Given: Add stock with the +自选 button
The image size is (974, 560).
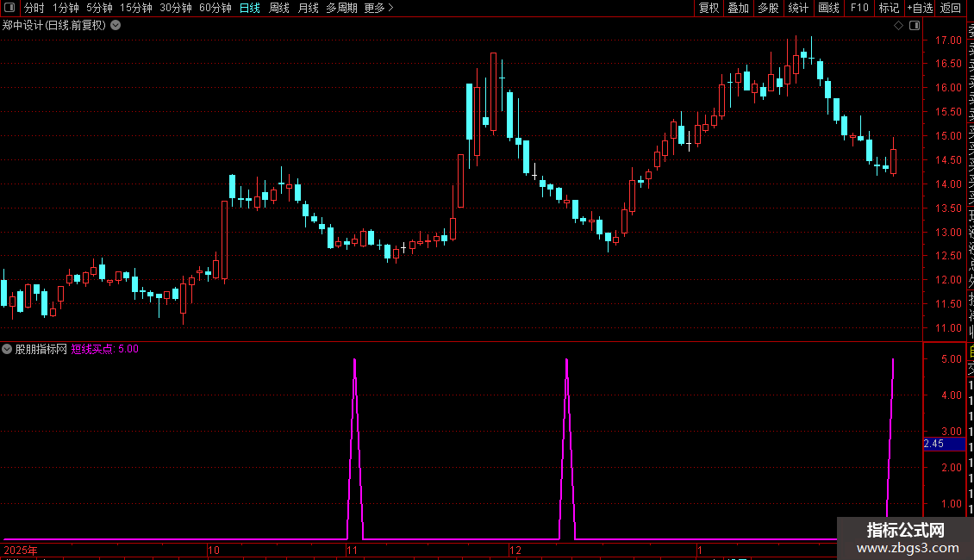Looking at the screenshot, I should point(921,8).
